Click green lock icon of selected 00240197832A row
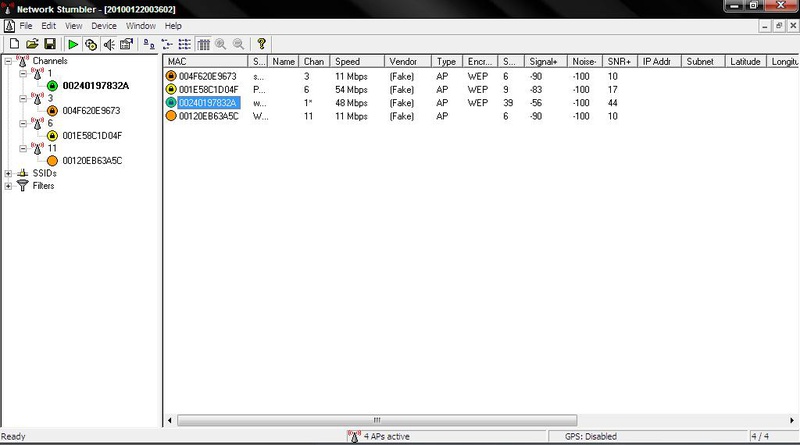This screenshot has width=800, height=445. [x=171, y=103]
